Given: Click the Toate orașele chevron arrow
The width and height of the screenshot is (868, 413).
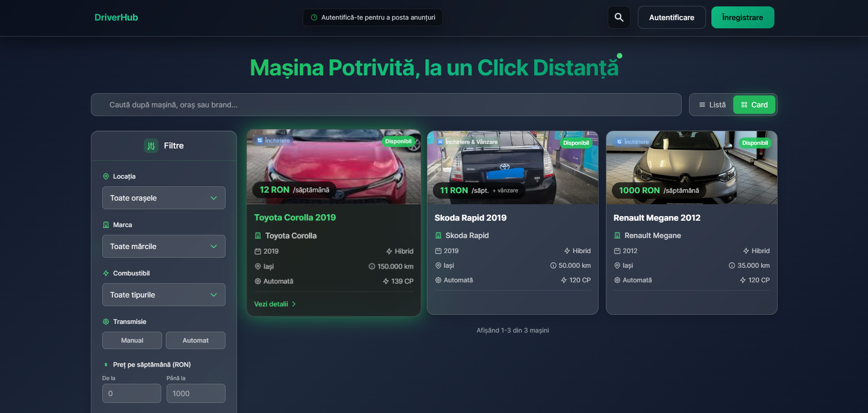Looking at the screenshot, I should click(214, 198).
